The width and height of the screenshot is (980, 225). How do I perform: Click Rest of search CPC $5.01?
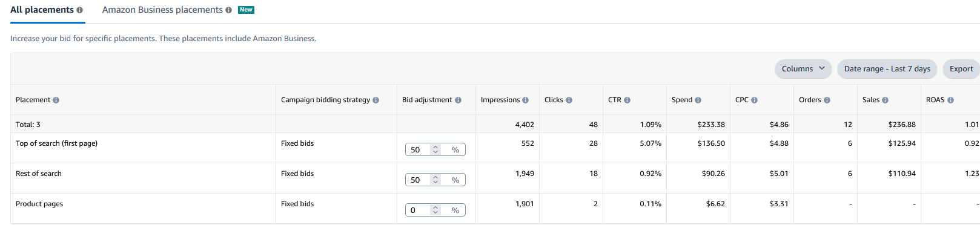(x=779, y=174)
